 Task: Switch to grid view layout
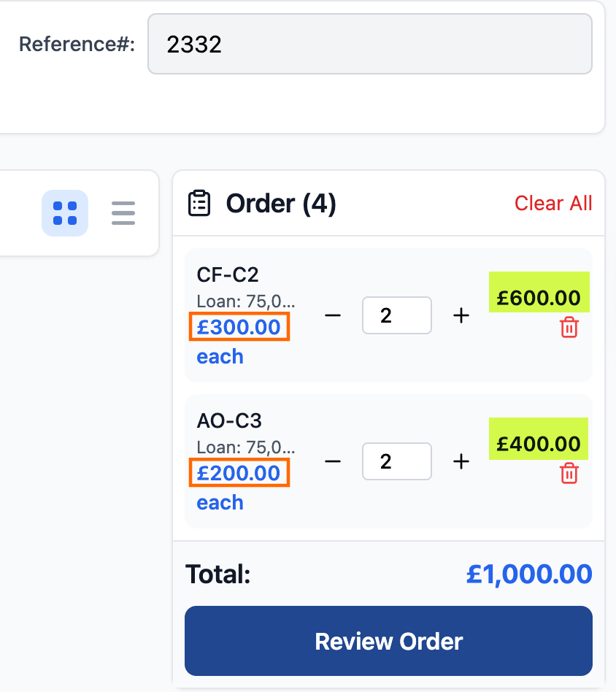pos(65,213)
